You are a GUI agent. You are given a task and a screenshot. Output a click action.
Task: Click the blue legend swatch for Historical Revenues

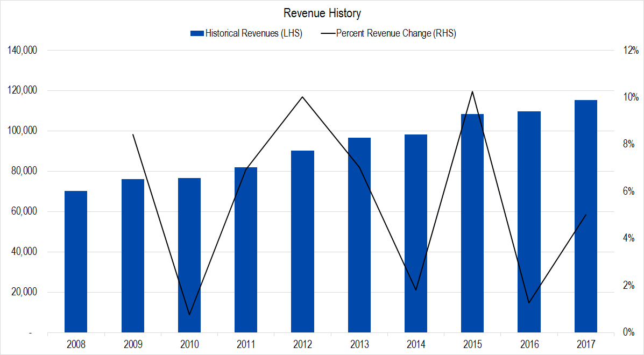point(196,33)
